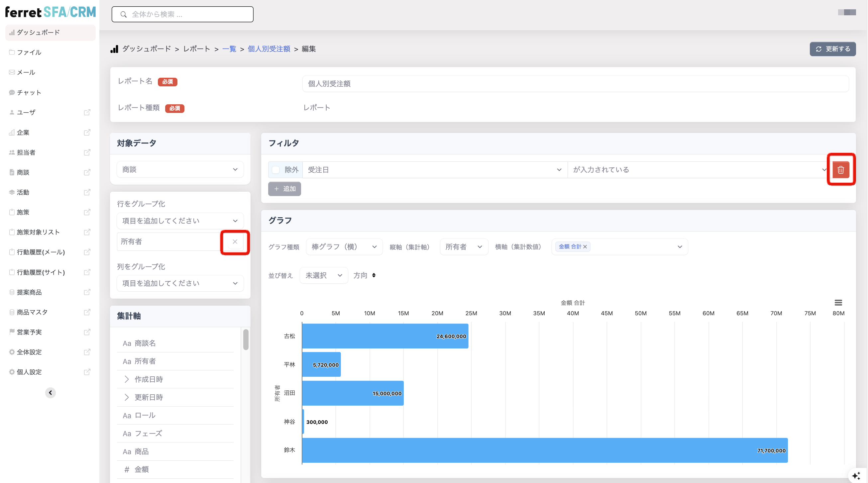This screenshot has height=483, width=868.
Task: Click the レポート名 input field
Action: 575,83
